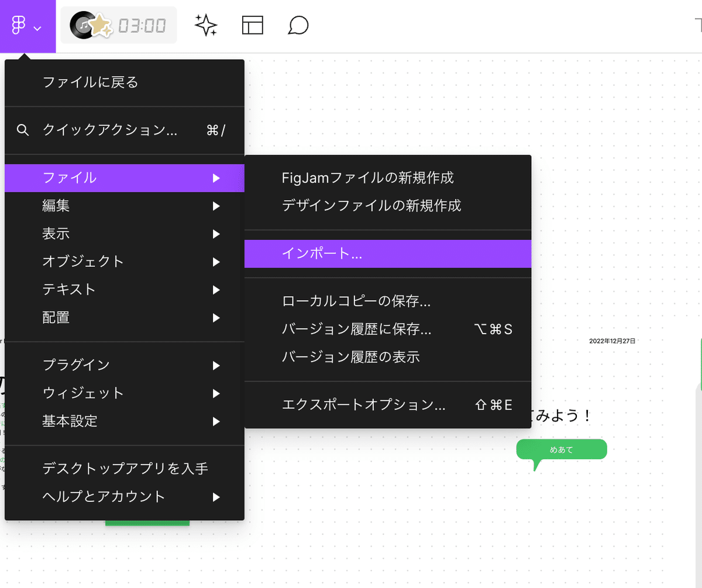Click the chevron next to the Figma logo
The width and height of the screenshot is (702, 588).
[x=38, y=26]
